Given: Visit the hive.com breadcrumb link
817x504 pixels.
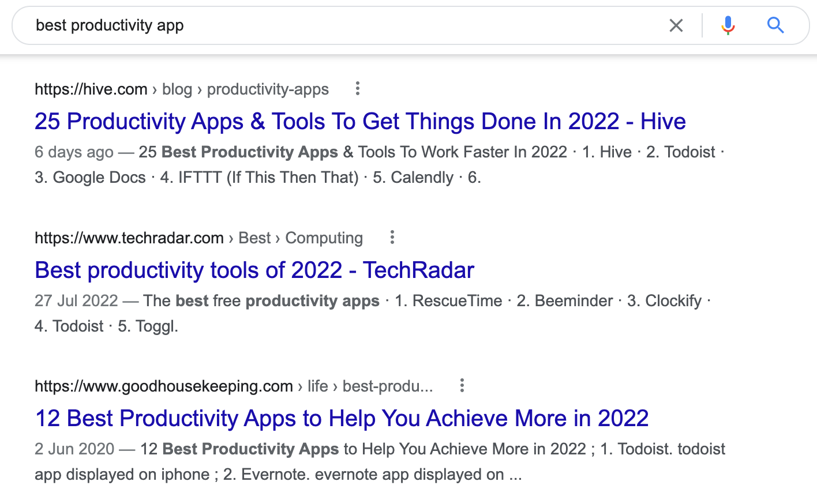Looking at the screenshot, I should (x=91, y=89).
